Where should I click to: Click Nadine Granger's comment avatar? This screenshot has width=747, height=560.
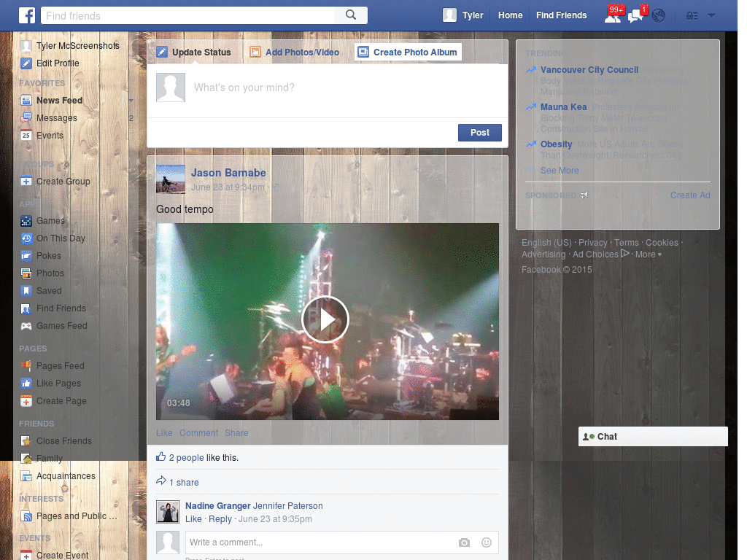click(168, 512)
